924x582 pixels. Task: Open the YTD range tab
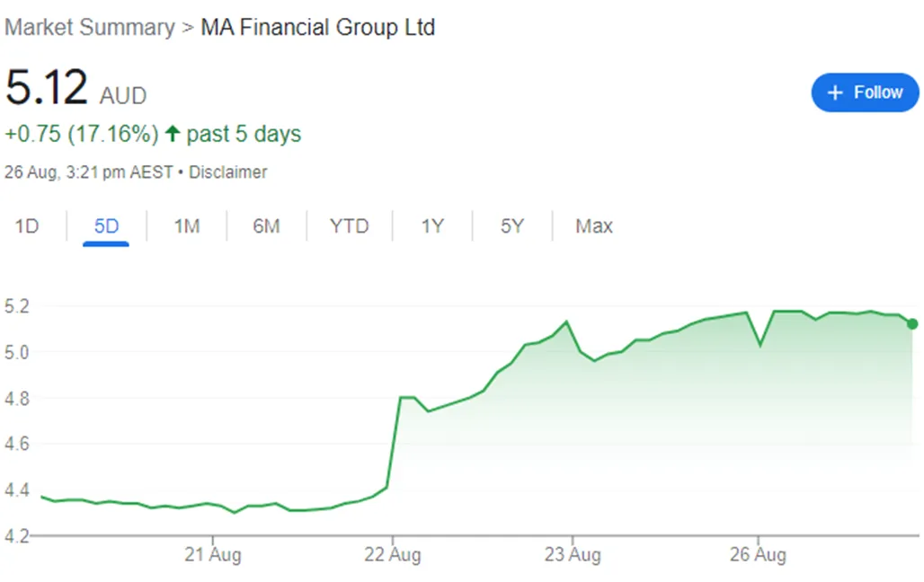[349, 226]
